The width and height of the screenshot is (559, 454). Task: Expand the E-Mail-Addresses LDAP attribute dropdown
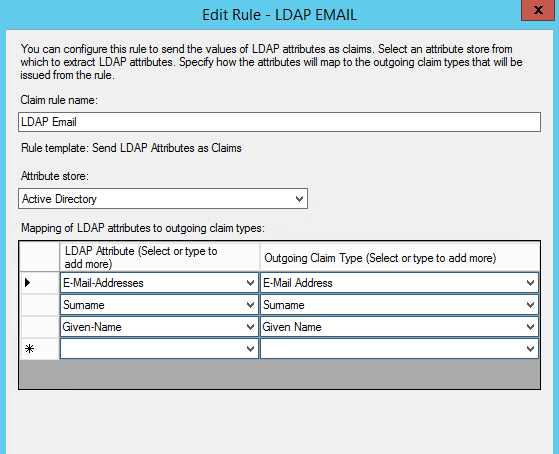[x=250, y=283]
